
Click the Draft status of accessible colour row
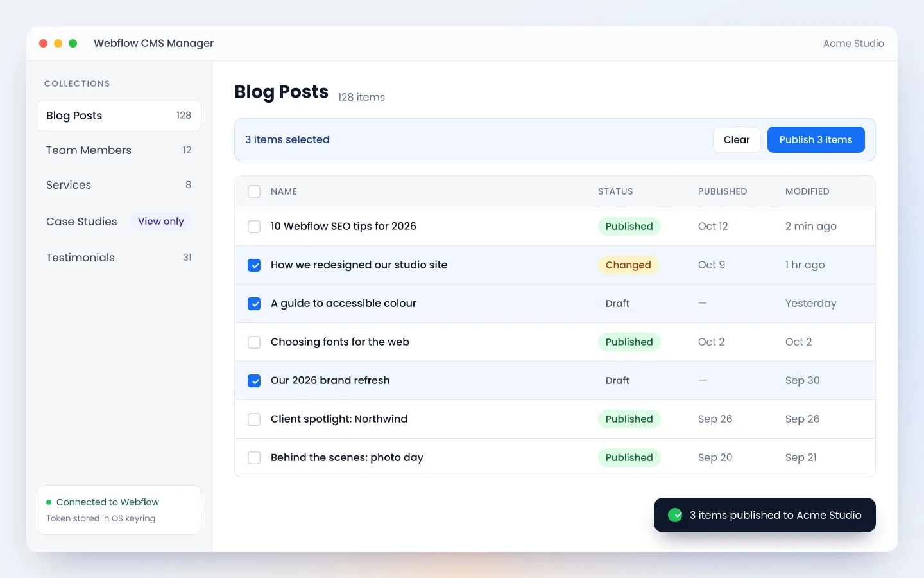pos(617,303)
